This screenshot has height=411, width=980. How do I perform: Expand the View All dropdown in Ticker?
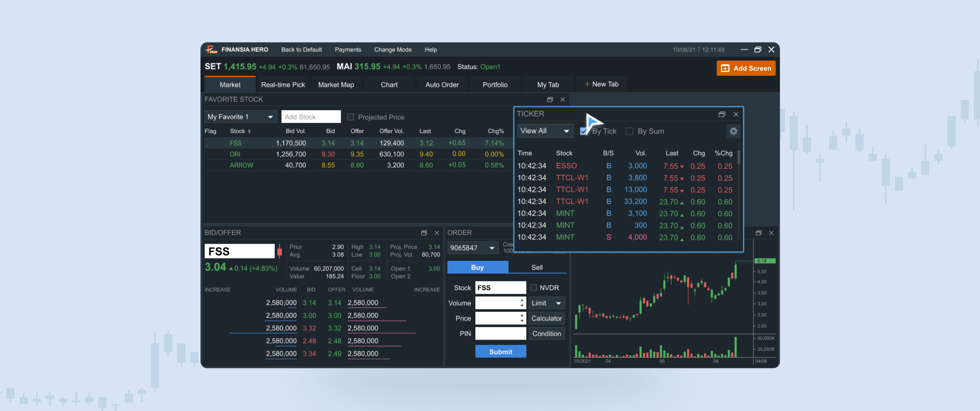click(x=545, y=131)
